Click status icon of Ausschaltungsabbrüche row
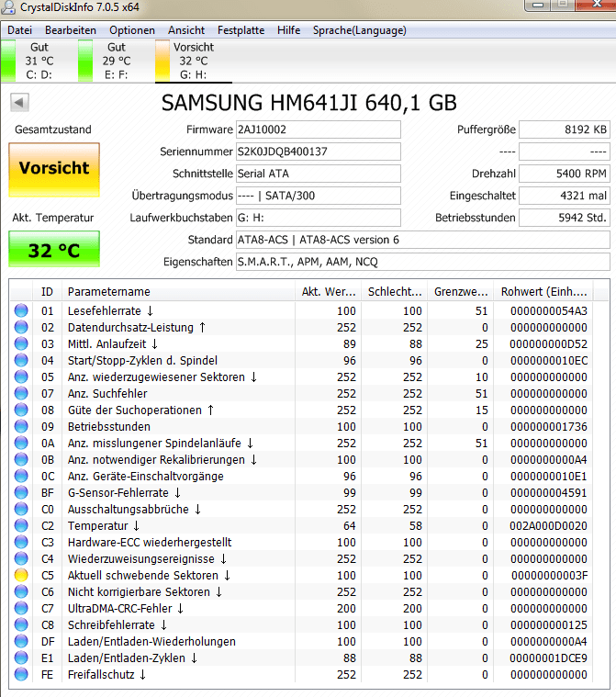 [x=21, y=509]
